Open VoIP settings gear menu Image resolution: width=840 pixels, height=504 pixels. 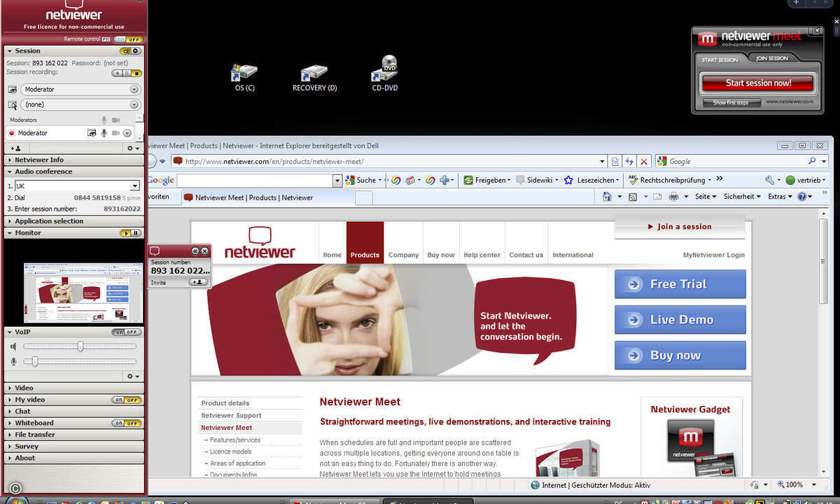132,376
